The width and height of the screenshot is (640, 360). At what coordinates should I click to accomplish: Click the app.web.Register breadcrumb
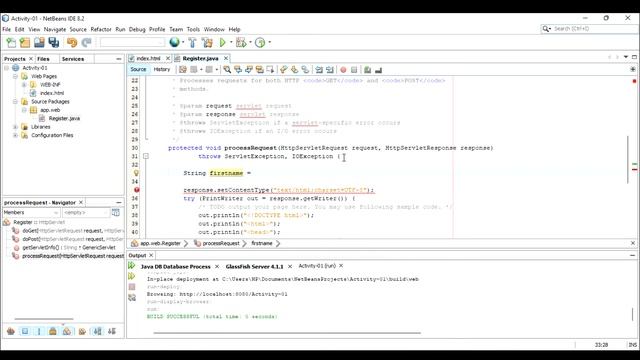(160, 243)
